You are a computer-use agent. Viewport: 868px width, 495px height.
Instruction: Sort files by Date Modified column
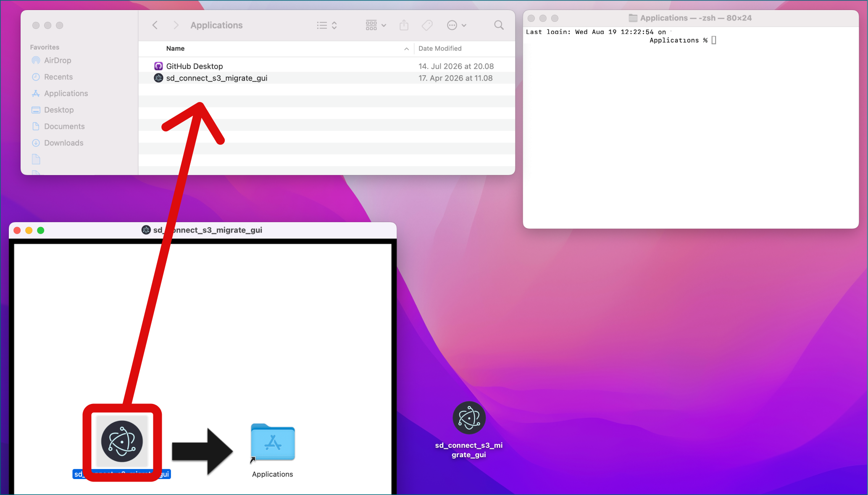tap(440, 48)
